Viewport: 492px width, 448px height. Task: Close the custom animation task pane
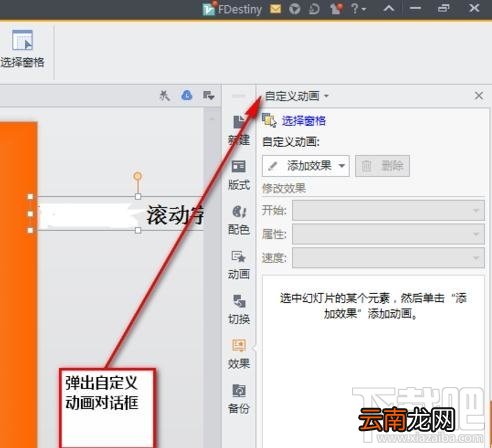click(x=479, y=96)
